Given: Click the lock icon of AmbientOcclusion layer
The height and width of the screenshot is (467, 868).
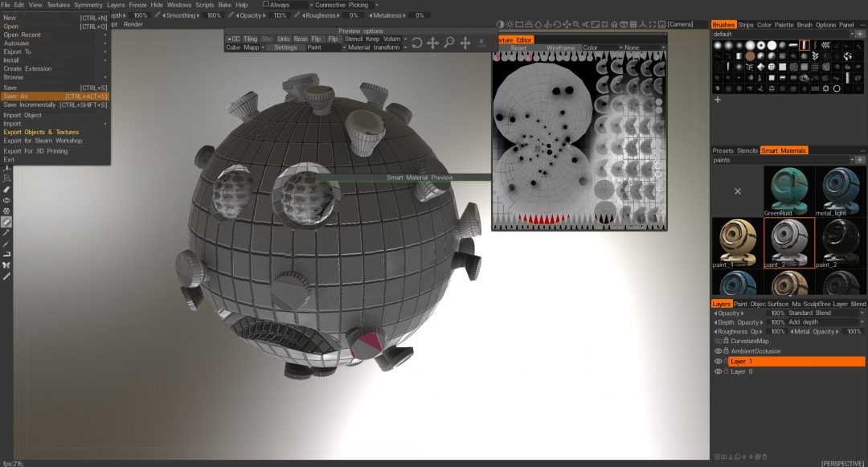Looking at the screenshot, I should point(726,350).
